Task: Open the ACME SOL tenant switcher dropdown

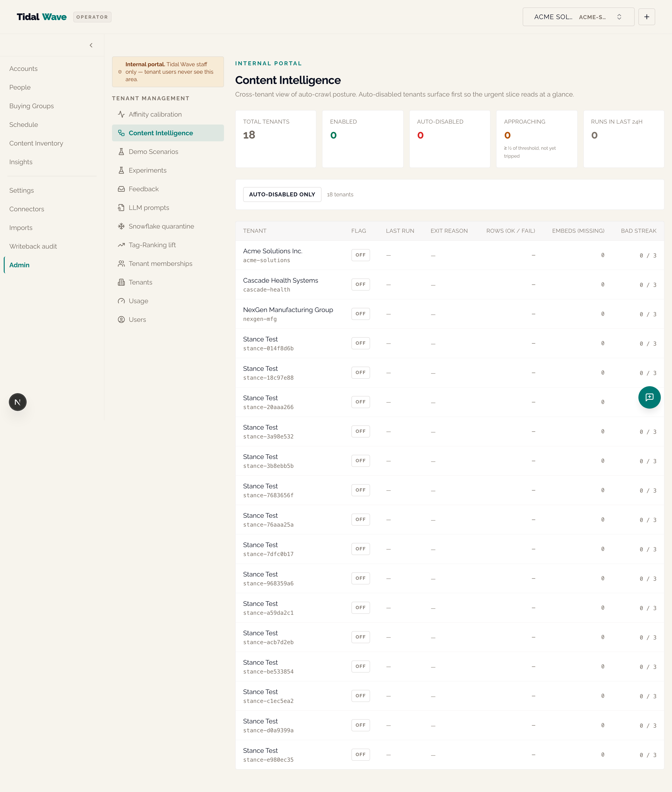Action: 578,17
